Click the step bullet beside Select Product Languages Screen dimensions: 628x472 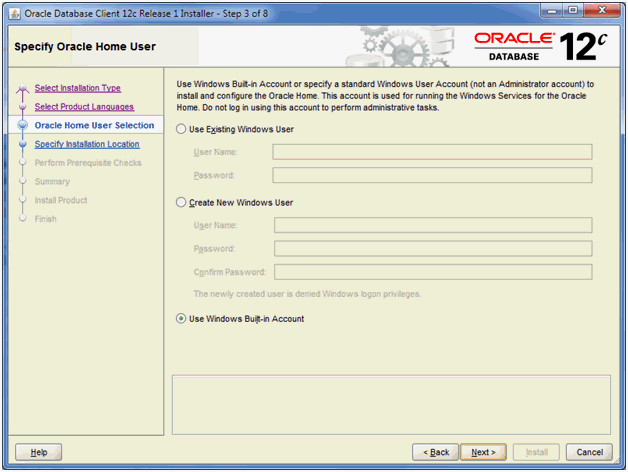pyautogui.click(x=23, y=107)
